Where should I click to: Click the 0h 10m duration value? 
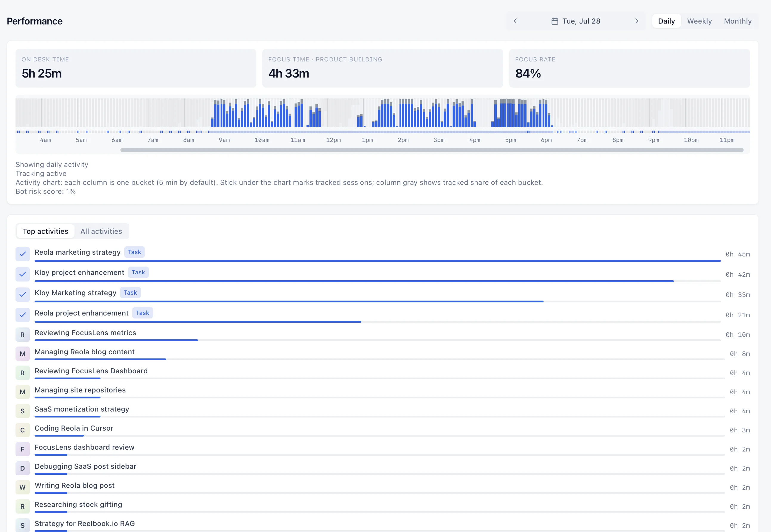(x=738, y=335)
